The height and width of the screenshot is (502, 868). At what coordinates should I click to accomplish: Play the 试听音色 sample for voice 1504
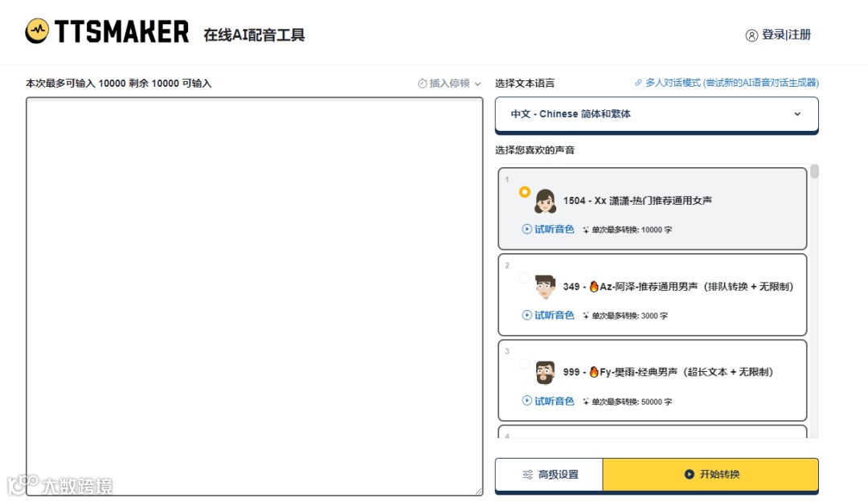(548, 229)
